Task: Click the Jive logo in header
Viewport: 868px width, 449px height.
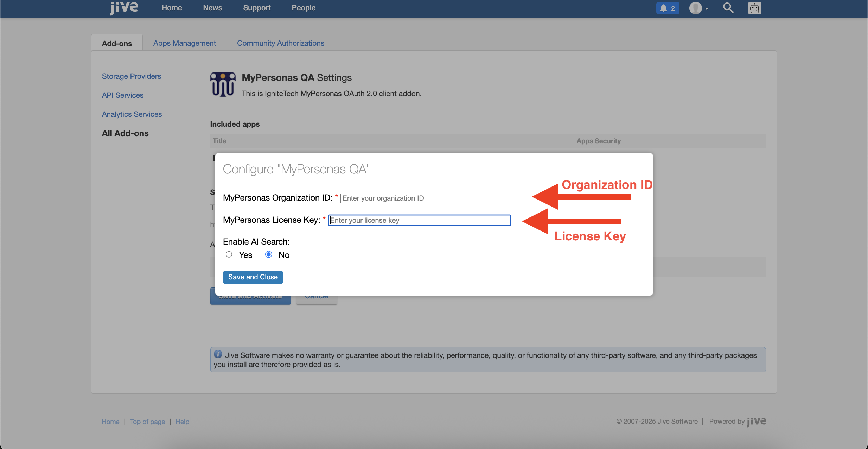Action: [x=124, y=8]
